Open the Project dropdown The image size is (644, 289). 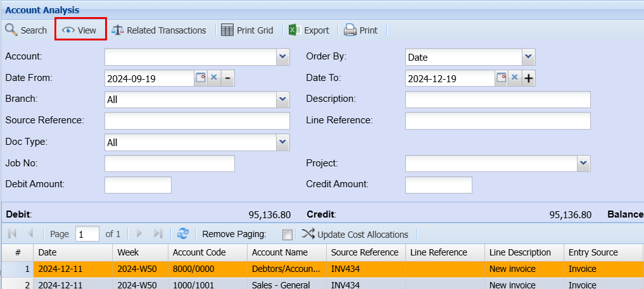click(x=583, y=163)
